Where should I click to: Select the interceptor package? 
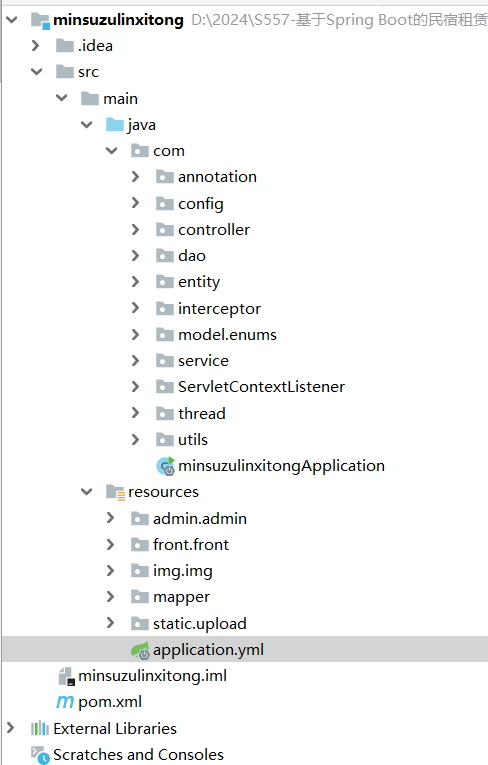219,309
